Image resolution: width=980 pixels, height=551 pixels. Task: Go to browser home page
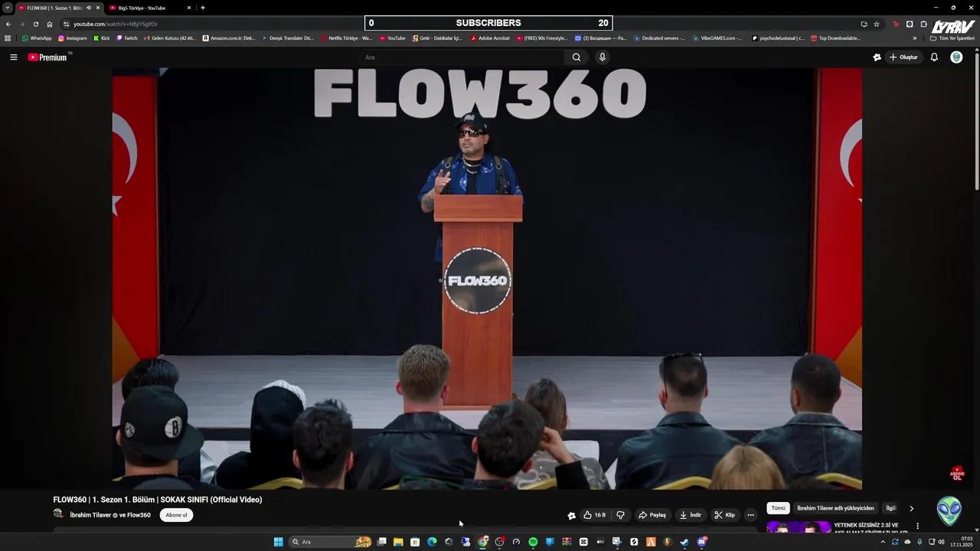50,24
